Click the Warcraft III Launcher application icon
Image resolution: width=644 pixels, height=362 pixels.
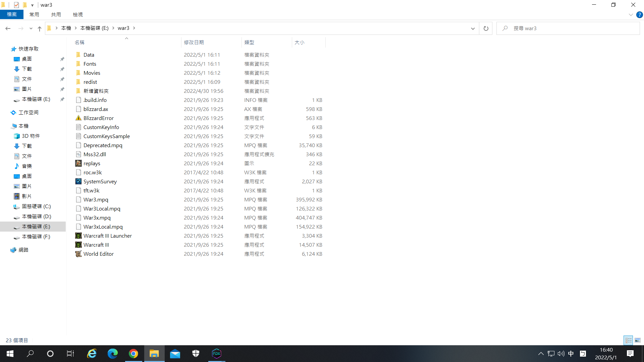point(78,236)
